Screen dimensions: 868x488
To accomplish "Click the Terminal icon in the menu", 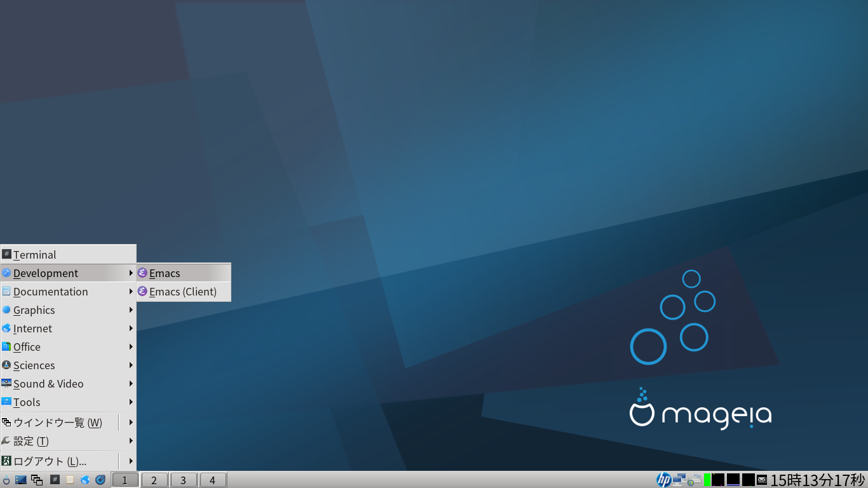I will tap(6, 254).
